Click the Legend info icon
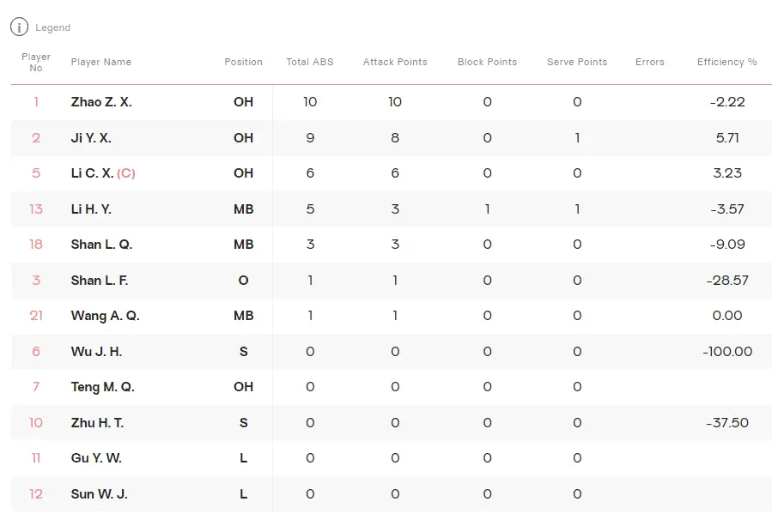 [x=19, y=27]
